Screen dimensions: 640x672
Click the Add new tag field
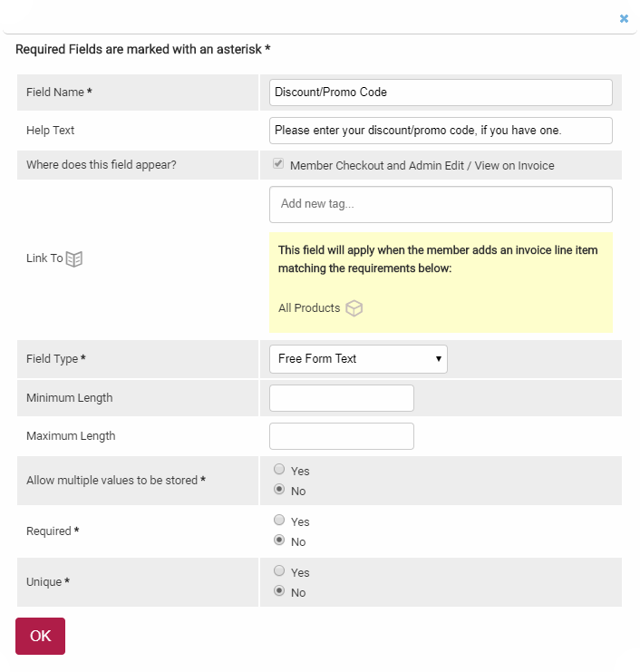coord(441,204)
